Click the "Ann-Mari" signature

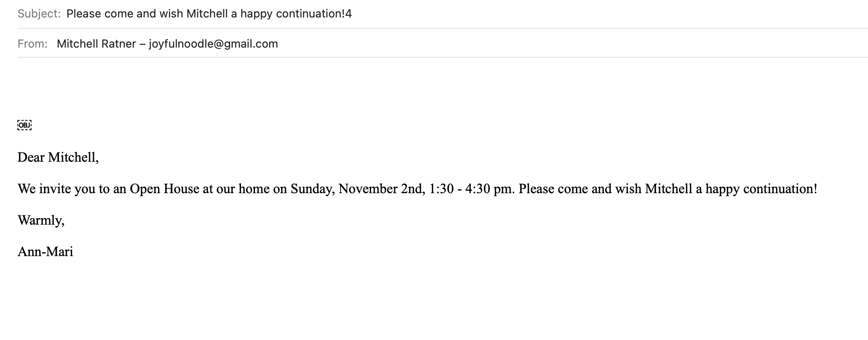pos(45,252)
